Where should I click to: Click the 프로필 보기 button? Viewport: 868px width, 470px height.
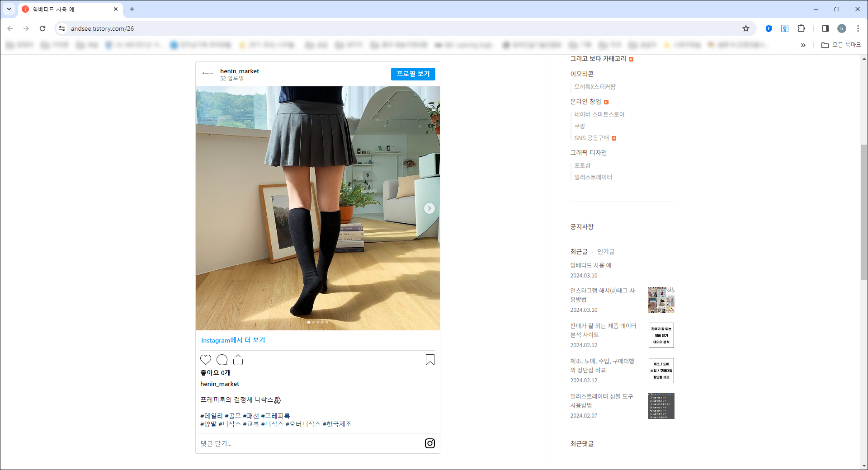coord(413,74)
